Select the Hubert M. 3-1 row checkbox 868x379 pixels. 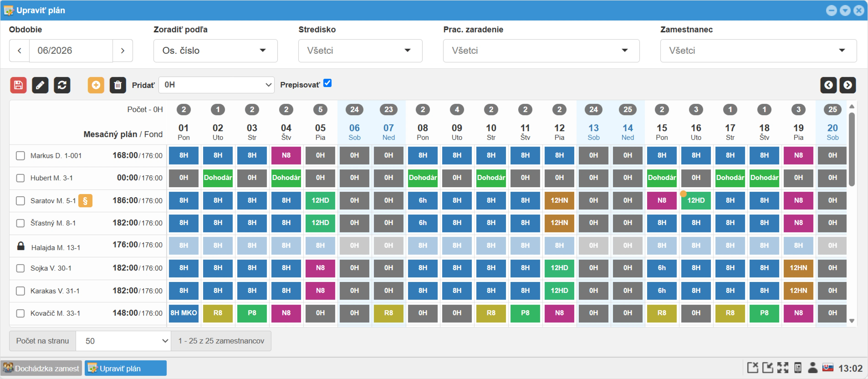pos(21,178)
